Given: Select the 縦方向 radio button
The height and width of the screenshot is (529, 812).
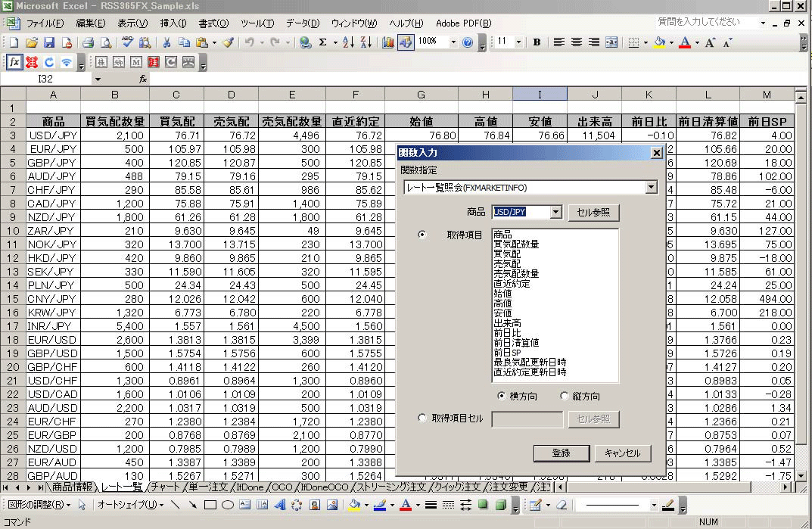Looking at the screenshot, I should (565, 396).
